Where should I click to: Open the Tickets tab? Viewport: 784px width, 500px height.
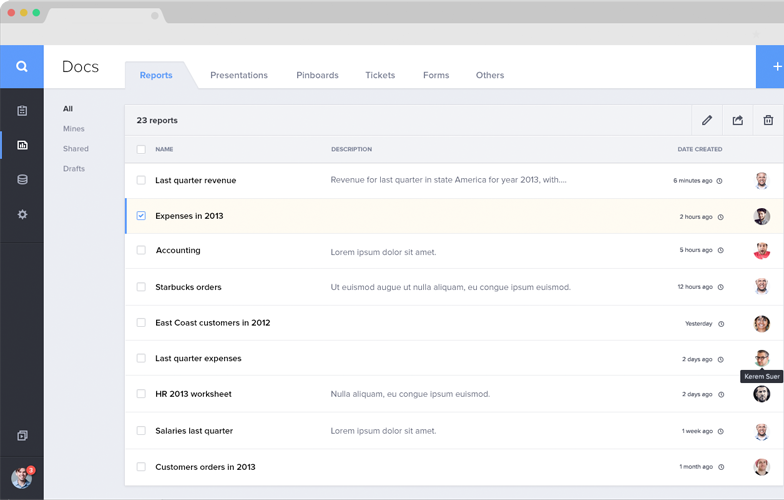point(380,75)
